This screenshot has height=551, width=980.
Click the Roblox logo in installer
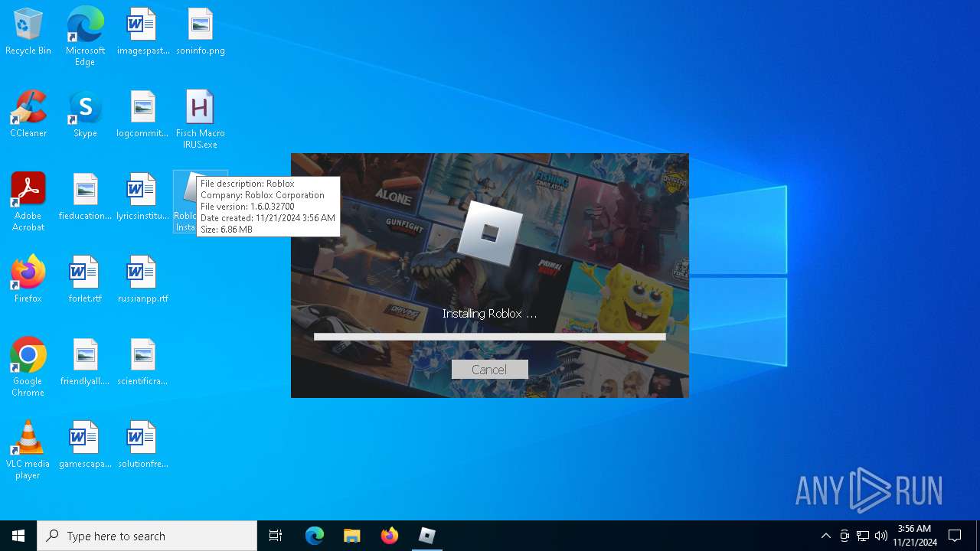coord(490,233)
